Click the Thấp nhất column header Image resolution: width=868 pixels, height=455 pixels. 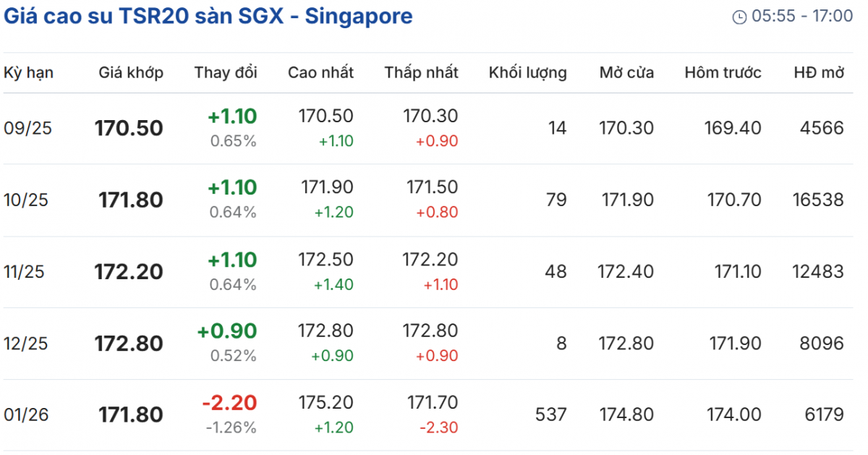421,72
